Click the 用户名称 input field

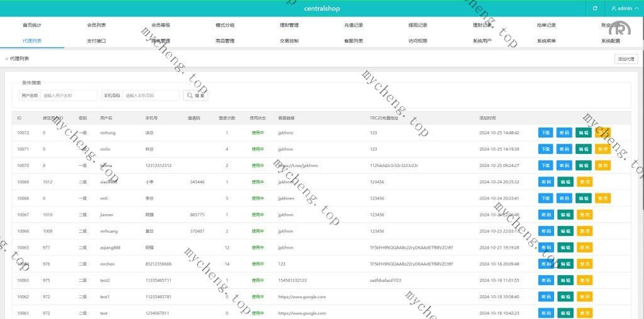(x=69, y=95)
